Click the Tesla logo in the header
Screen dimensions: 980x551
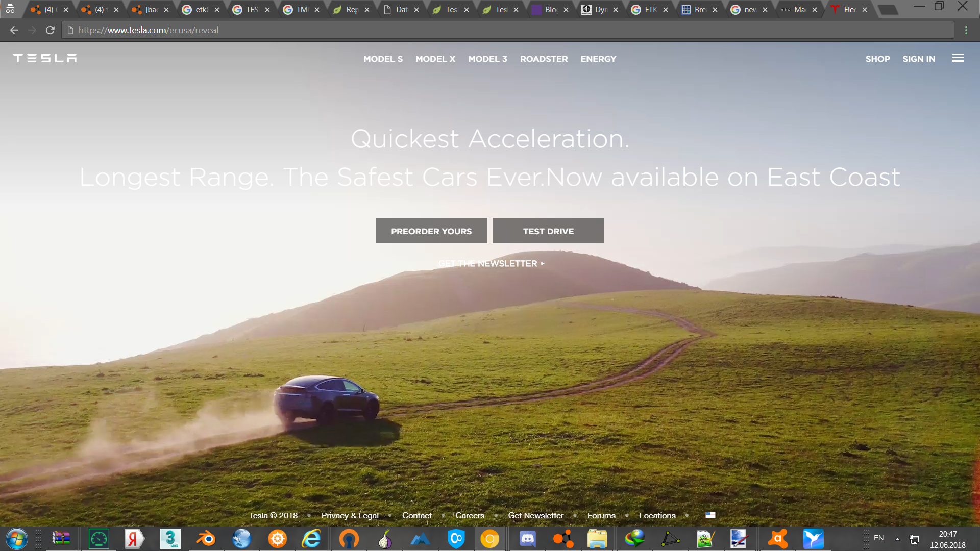[45, 58]
